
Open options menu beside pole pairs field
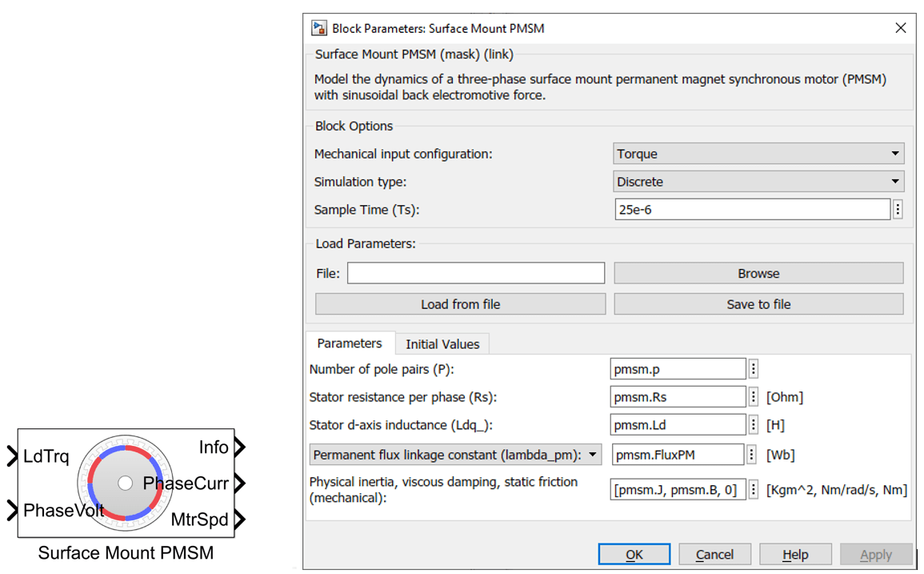[753, 369]
